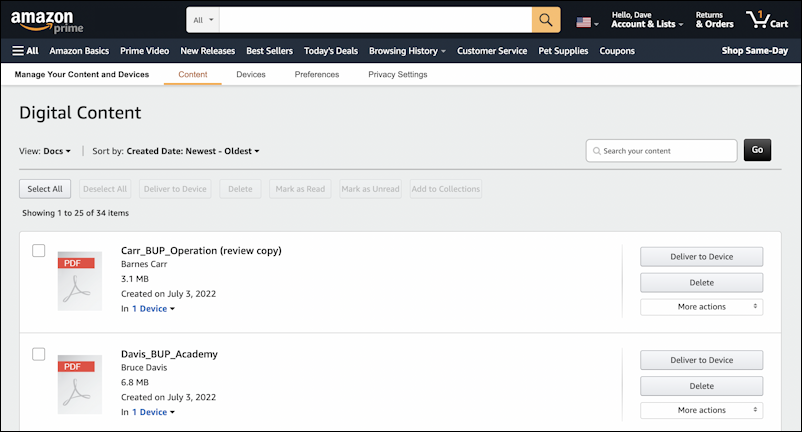Open the Preferences tab
This screenshot has width=802, height=432.
coord(317,74)
